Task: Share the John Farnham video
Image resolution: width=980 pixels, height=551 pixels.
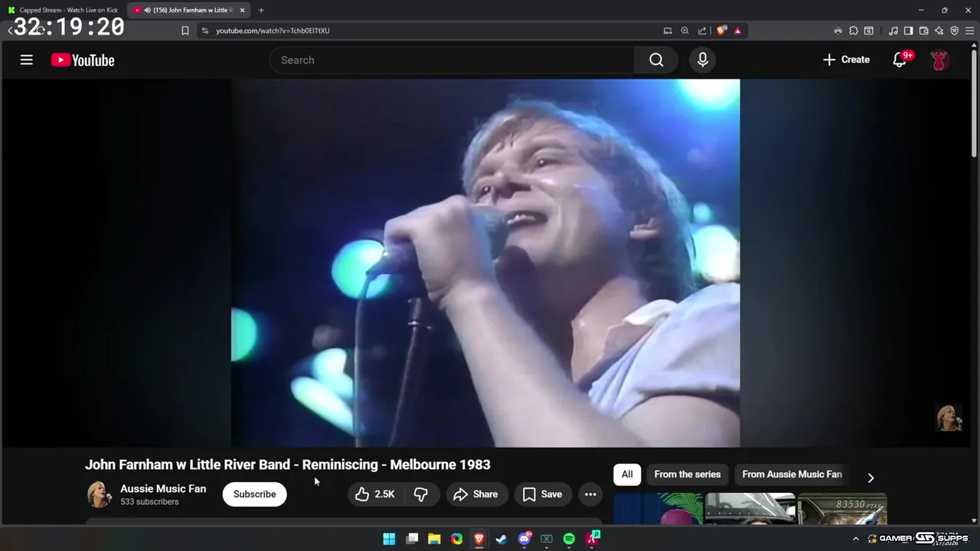Action: click(x=475, y=494)
